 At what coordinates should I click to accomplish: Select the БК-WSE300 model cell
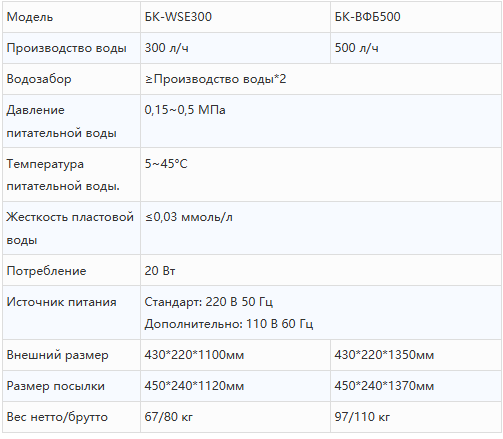[235, 17]
